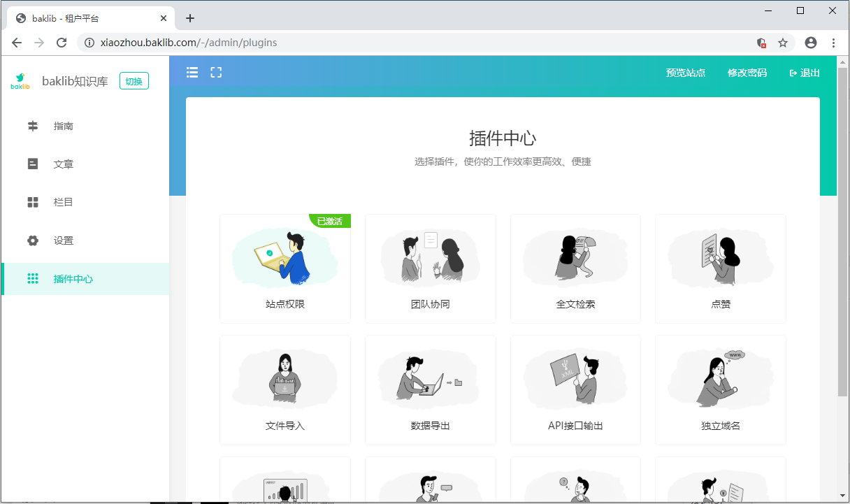
Task: Open the 独立域名 plugin illustration
Action: click(x=721, y=377)
